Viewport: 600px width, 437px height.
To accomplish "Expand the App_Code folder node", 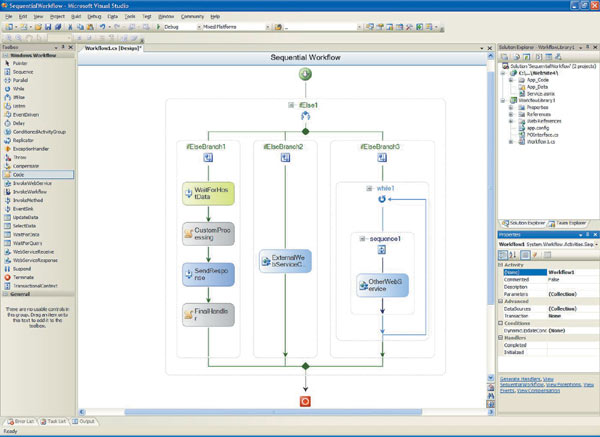I will click(511, 80).
